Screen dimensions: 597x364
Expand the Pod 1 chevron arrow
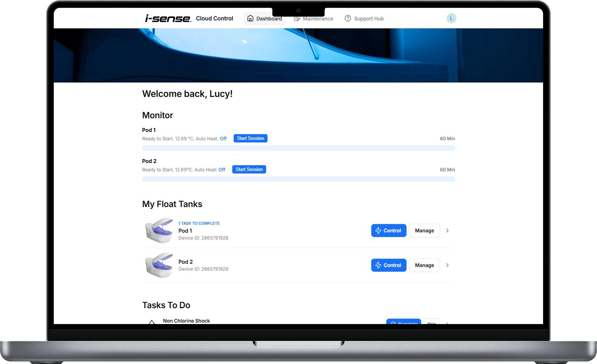(447, 231)
